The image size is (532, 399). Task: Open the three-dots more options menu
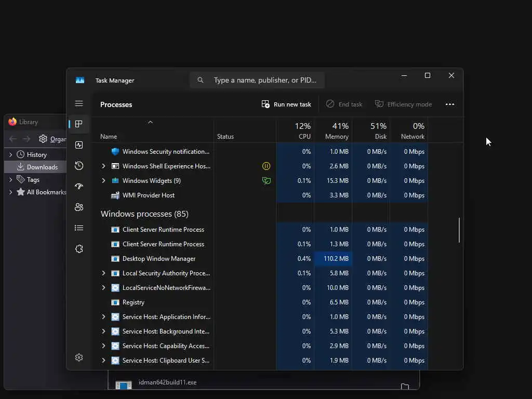pyautogui.click(x=449, y=104)
